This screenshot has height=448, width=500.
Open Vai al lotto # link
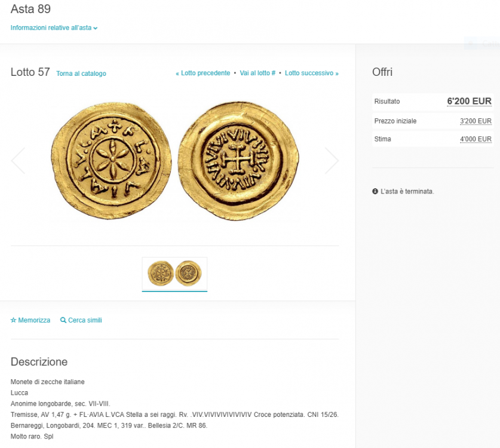[x=257, y=73]
